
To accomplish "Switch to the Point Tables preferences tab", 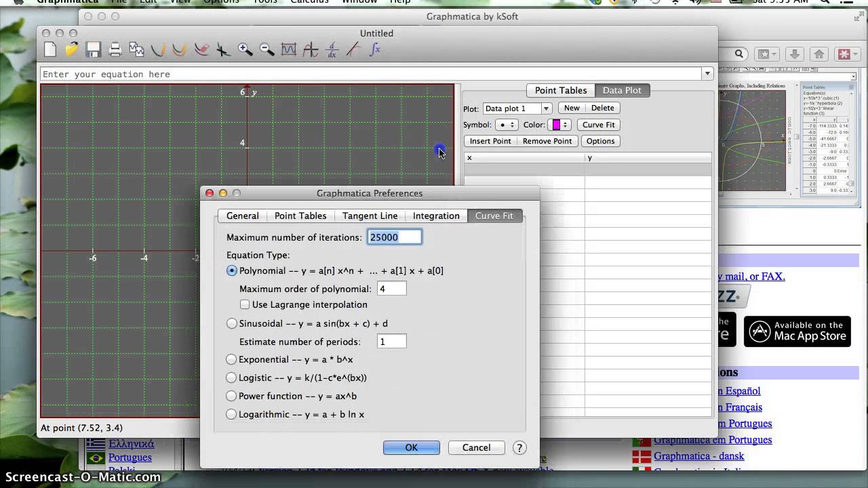I will [300, 216].
